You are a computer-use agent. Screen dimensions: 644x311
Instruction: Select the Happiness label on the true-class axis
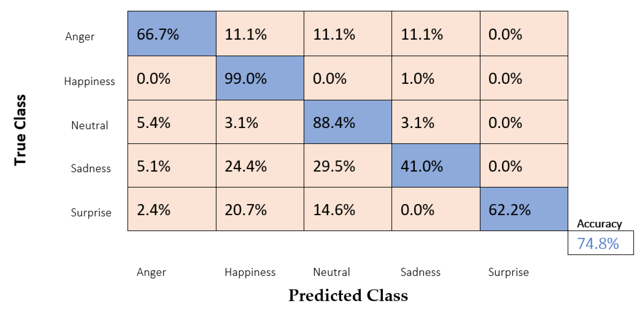89,81
